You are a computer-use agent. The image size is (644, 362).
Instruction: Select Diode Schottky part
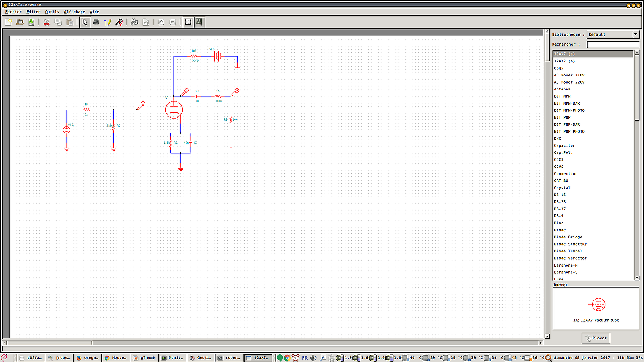[592, 244]
